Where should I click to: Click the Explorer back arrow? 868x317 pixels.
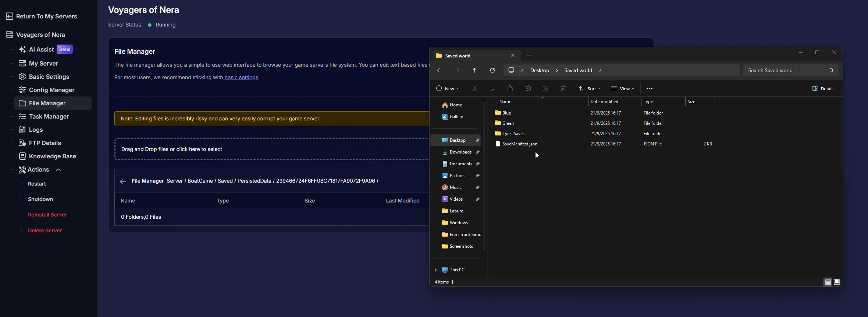(x=439, y=70)
